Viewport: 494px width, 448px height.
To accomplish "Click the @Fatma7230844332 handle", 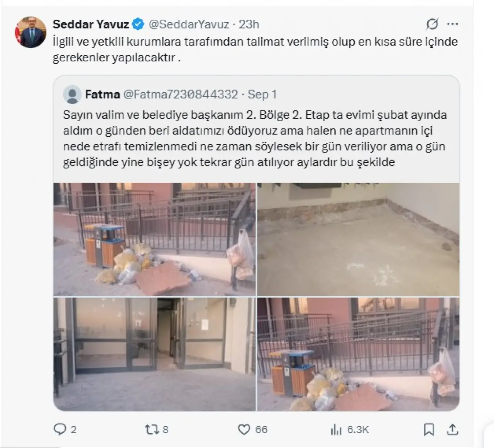I will [181, 95].
